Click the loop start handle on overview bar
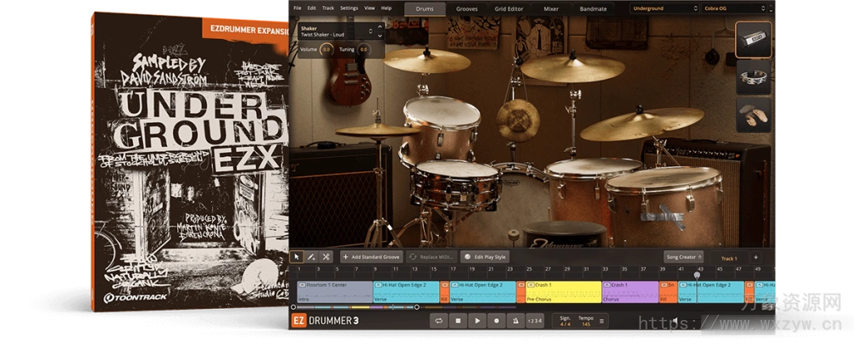 [x=293, y=307]
